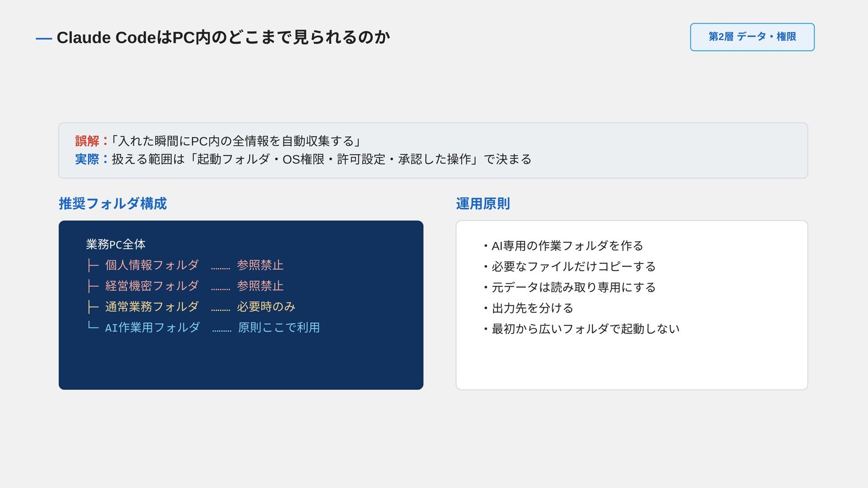Select bullet '最初から広いフォルダで起動しない'
Viewport: 868px width, 488px height.
pos(581,329)
